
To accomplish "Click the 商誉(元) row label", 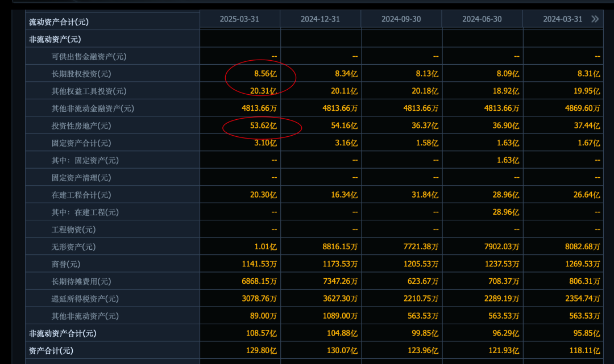I will point(65,264).
